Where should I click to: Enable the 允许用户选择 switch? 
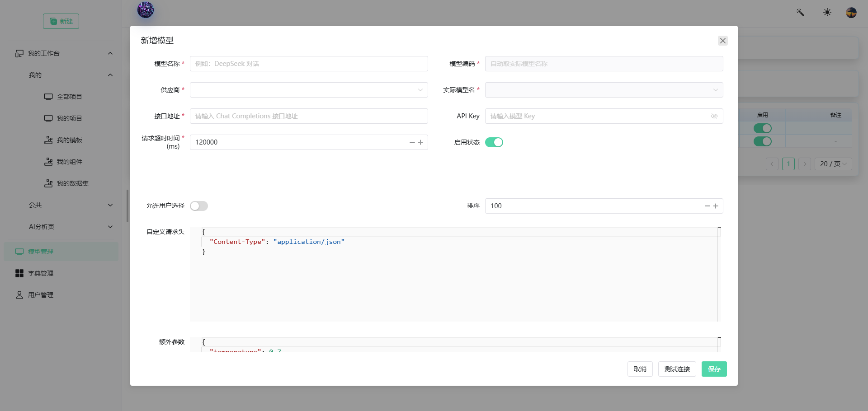(x=199, y=206)
